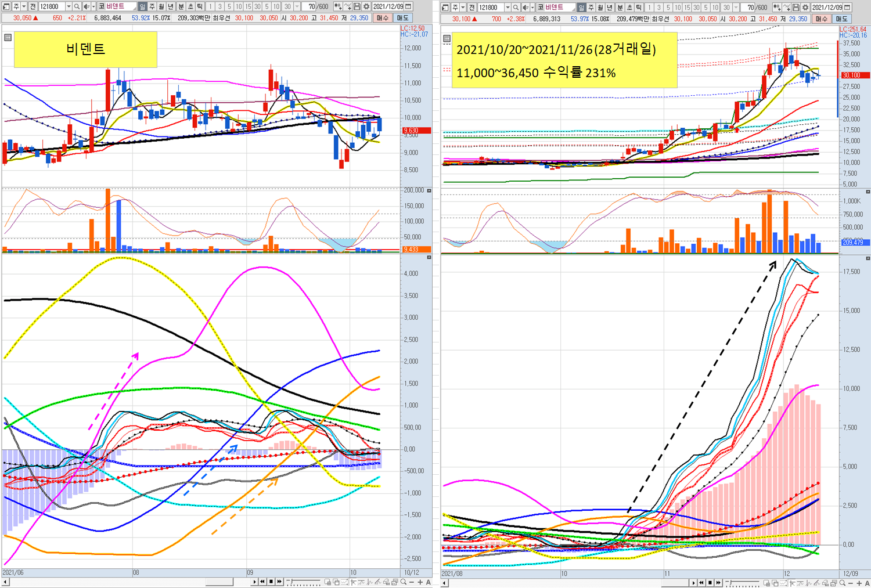Select minute '분' chart tab in right chart
This screenshot has height=588, width=871.
tap(620, 6)
